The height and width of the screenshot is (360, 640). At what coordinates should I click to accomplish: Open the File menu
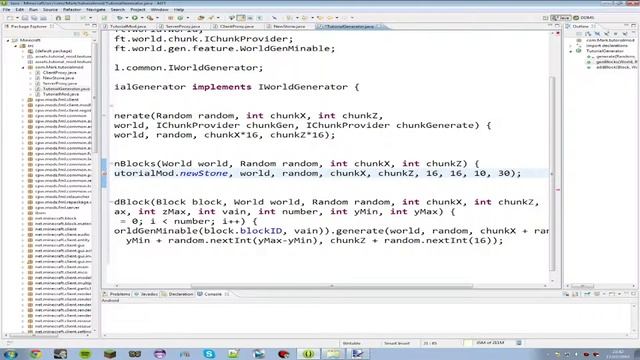click(7, 9)
